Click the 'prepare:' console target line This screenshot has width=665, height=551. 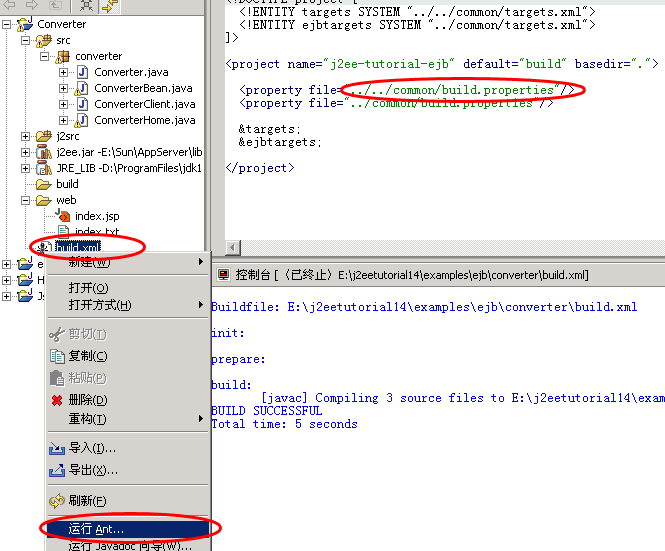(x=238, y=359)
